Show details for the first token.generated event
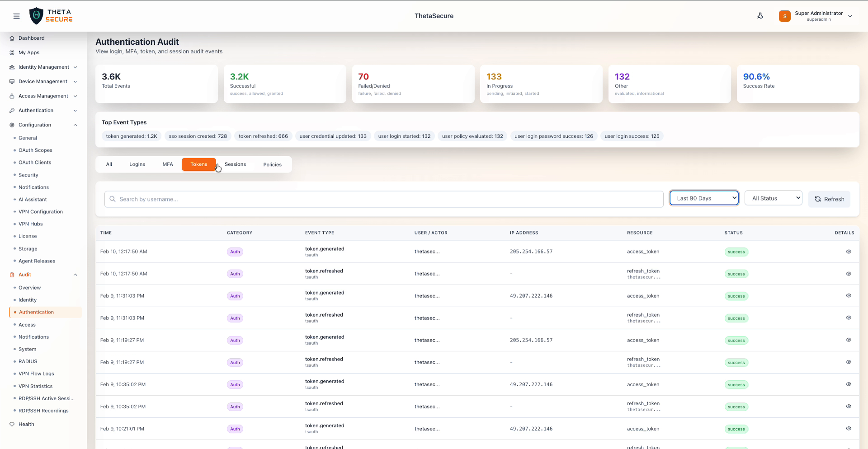Image resolution: width=868 pixels, height=449 pixels. (849, 252)
